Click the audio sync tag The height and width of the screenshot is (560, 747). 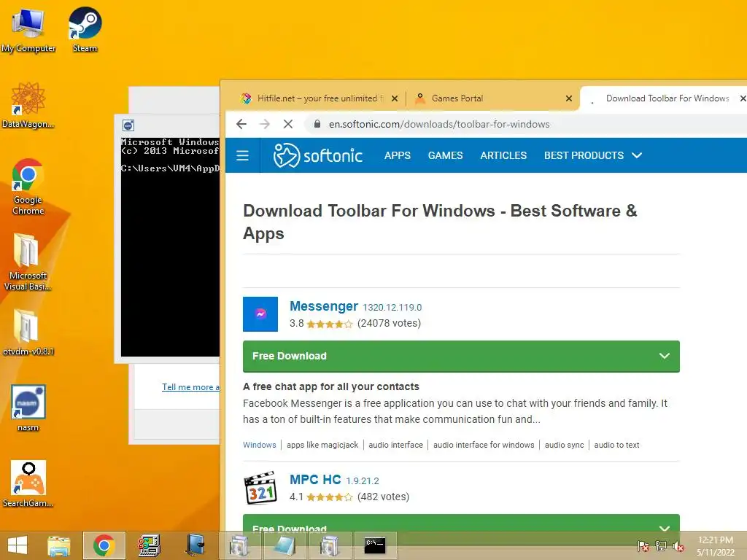564,445
